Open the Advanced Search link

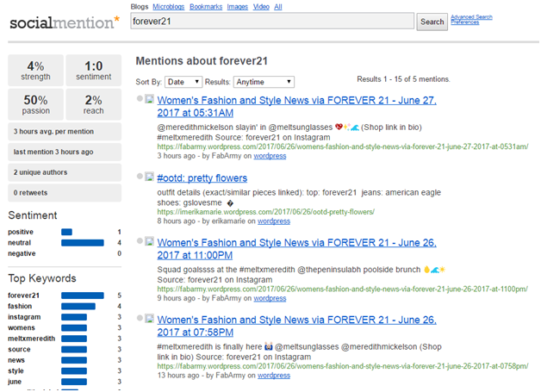(x=471, y=17)
